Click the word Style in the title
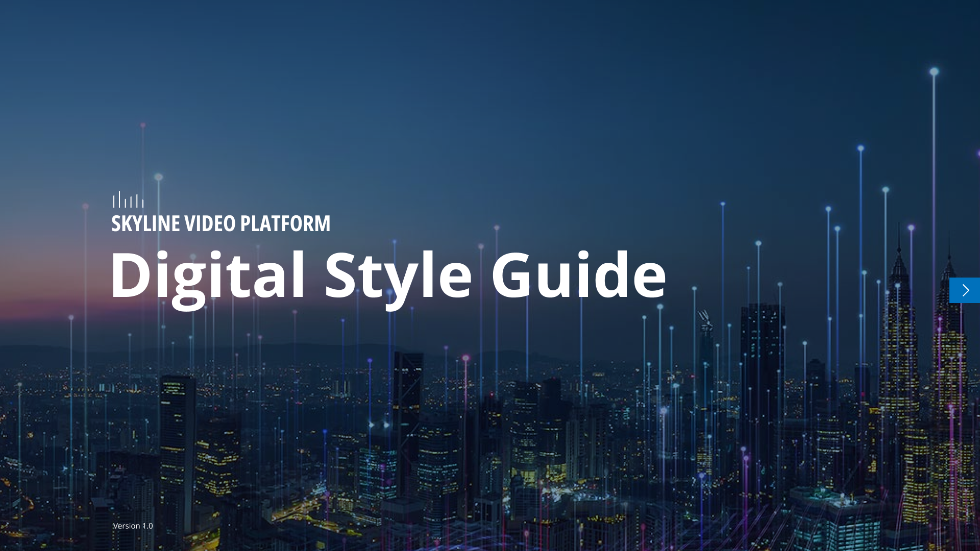 [398, 275]
